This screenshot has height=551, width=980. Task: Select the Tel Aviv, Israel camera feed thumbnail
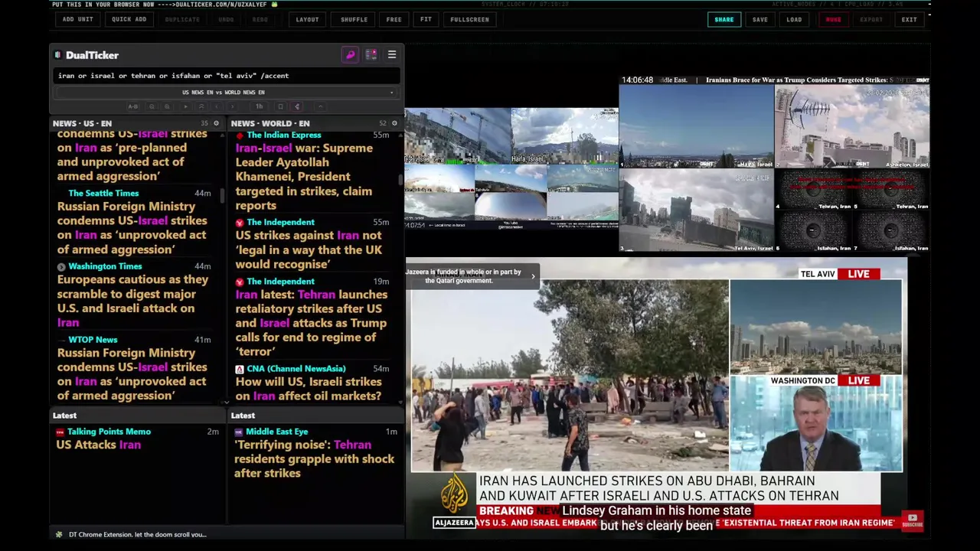point(696,210)
